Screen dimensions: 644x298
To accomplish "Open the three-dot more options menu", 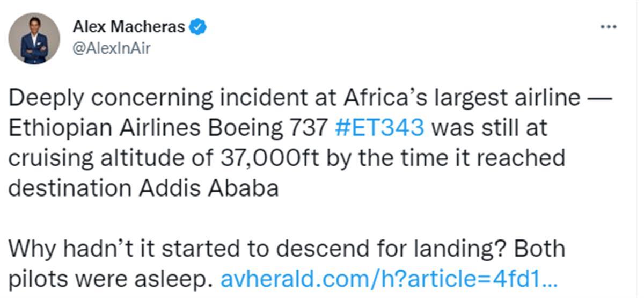I will (608, 27).
